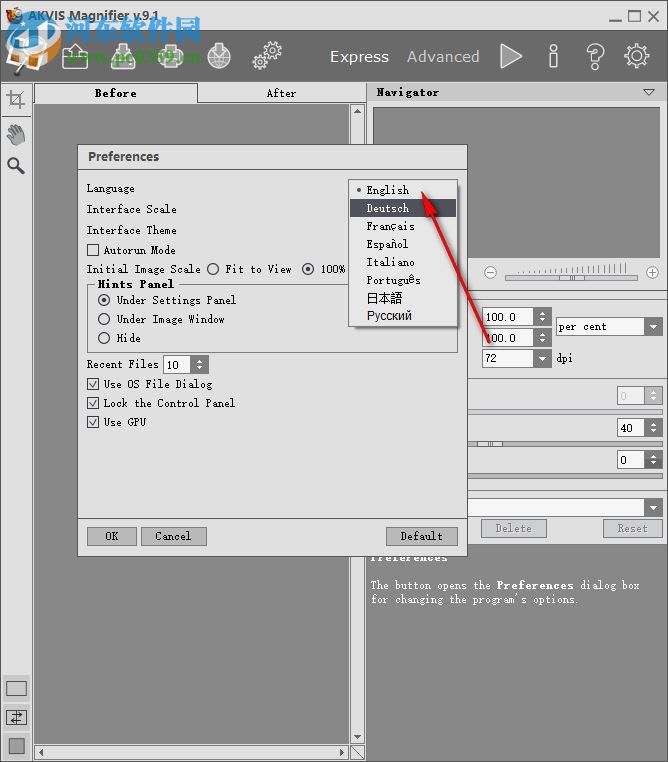The height and width of the screenshot is (762, 668).
Task: Click the stepper beside value 40
Action: coord(653,428)
